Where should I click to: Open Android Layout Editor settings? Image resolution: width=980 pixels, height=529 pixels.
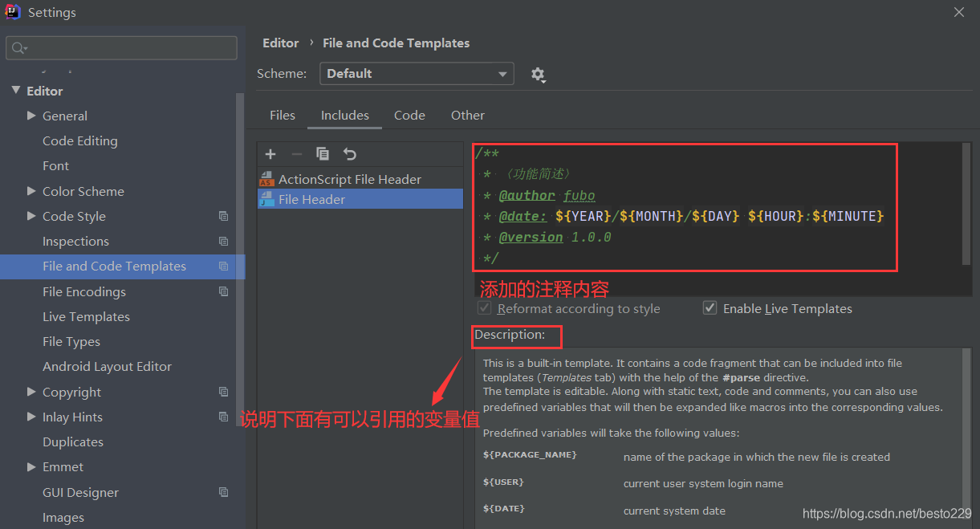(107, 366)
